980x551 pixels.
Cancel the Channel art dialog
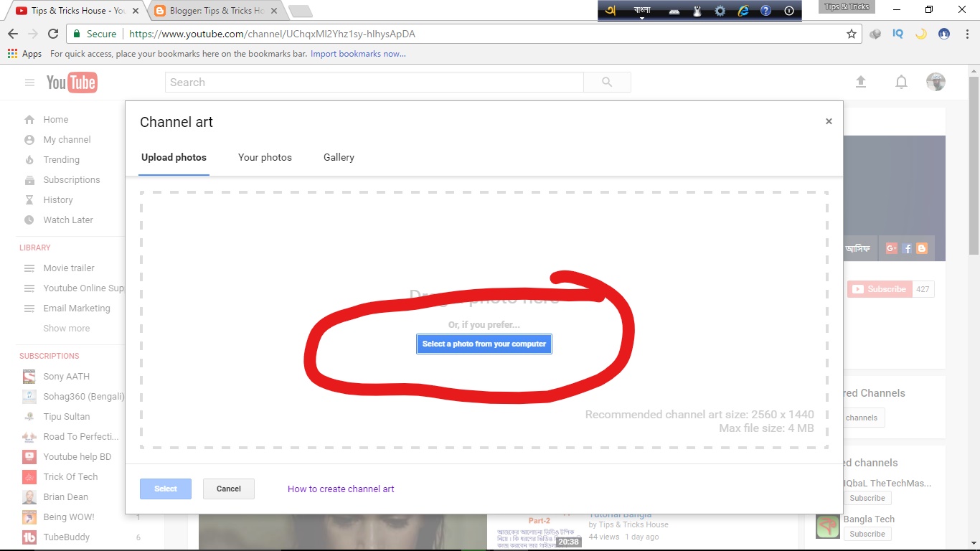pos(229,489)
